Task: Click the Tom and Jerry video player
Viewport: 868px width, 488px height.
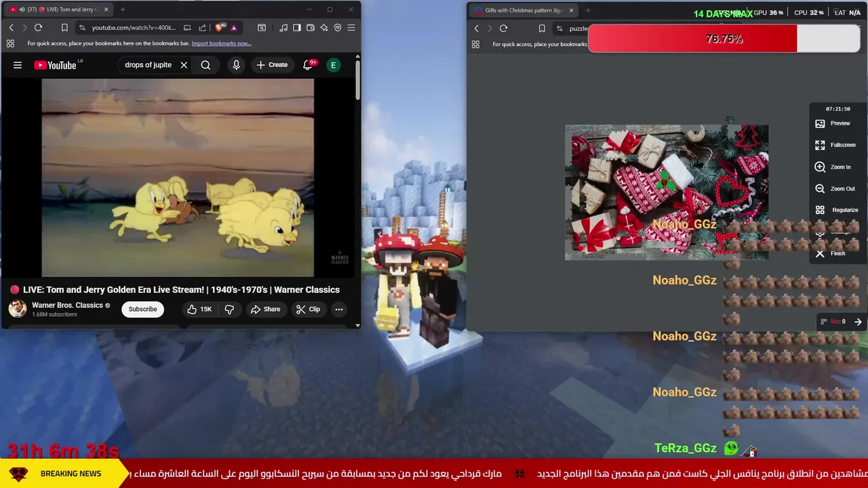Action: pyautogui.click(x=178, y=178)
